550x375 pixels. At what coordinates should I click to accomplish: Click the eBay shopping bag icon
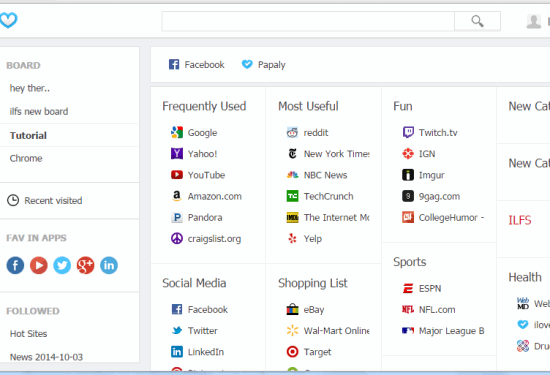click(x=292, y=309)
